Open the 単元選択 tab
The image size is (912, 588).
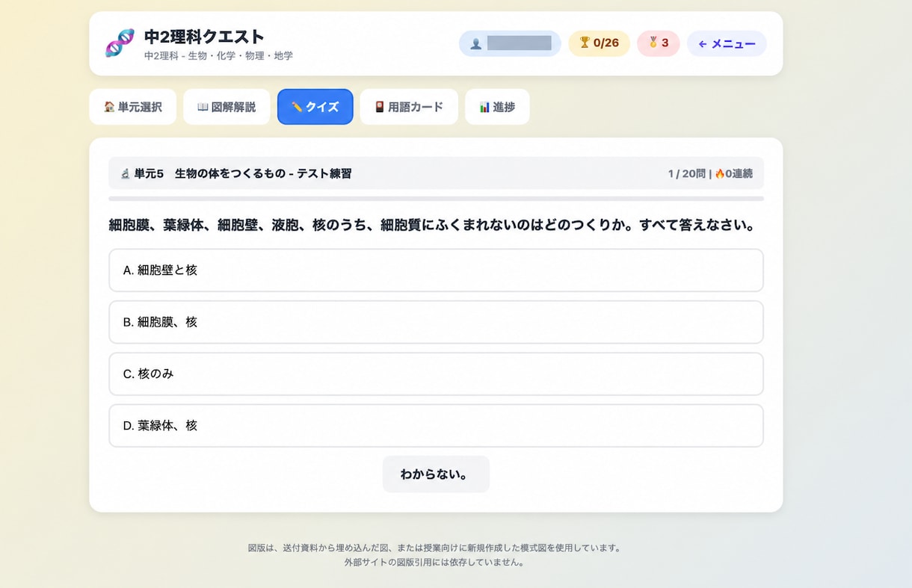point(133,107)
